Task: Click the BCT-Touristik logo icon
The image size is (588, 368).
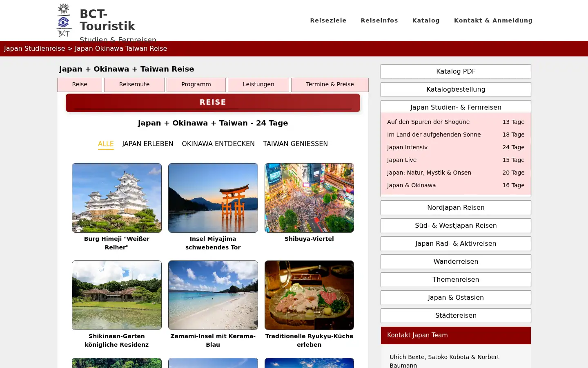Action: coord(64,20)
